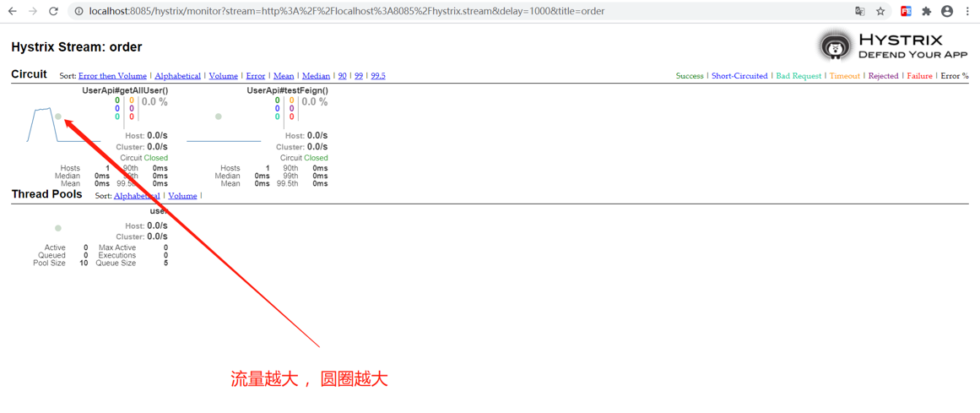Viewport: 980px width, 413px height.
Task: Click the Hystrix Defend Your App logo
Action: point(894,46)
